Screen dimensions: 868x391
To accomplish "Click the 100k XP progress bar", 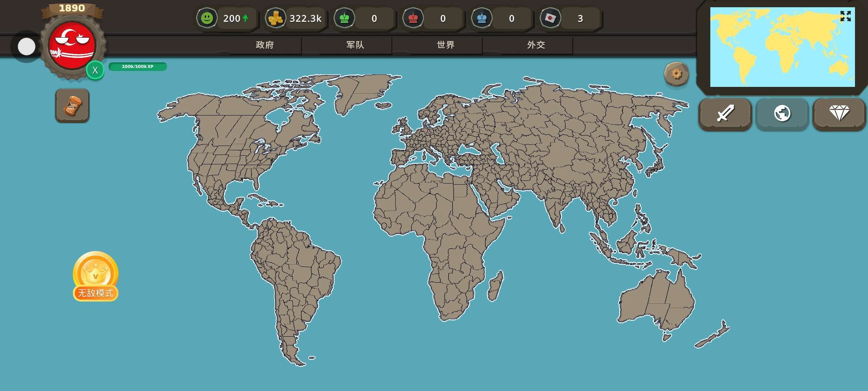I will [137, 67].
